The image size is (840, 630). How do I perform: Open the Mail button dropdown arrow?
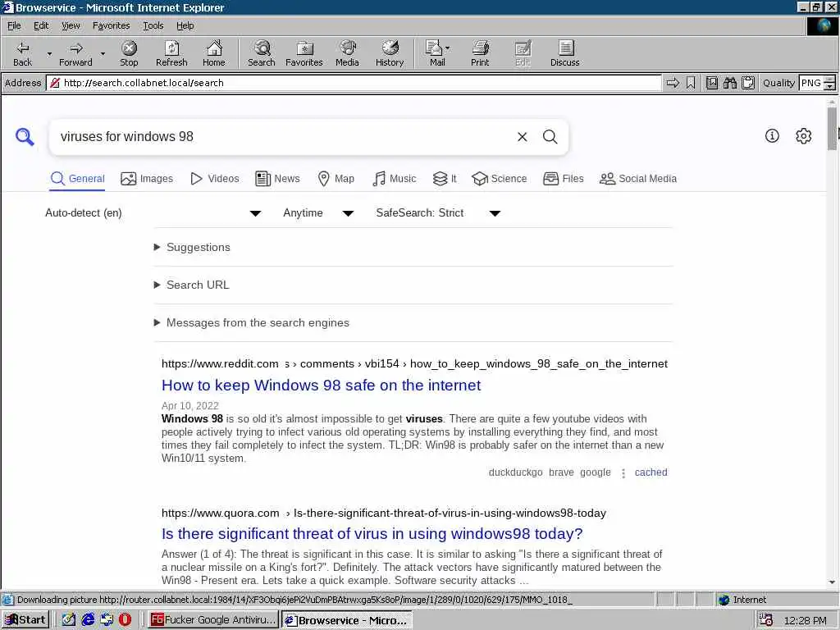pos(448,48)
